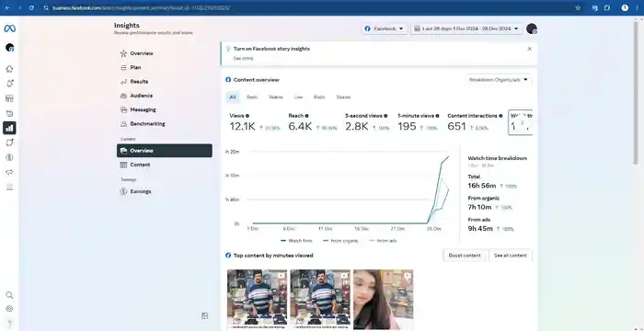Click info icon next to Views metric
This screenshot has height=331, width=644.
(247, 116)
